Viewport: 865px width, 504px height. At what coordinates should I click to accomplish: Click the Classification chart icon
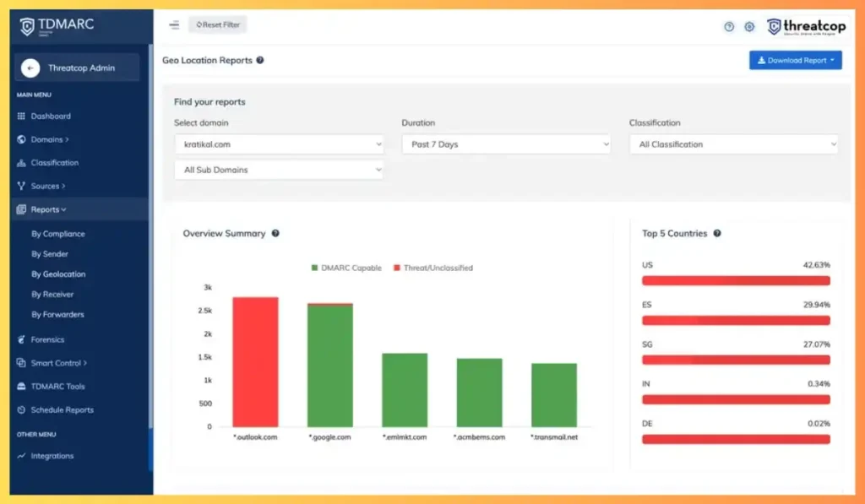point(21,163)
